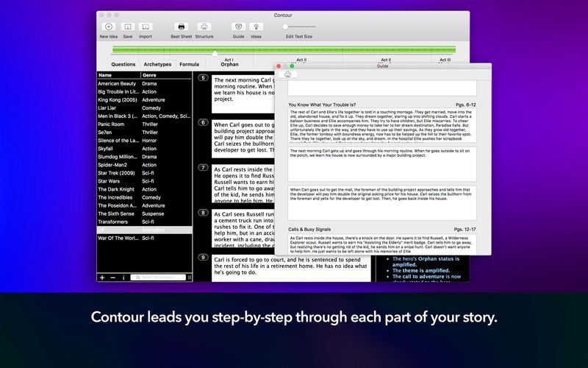Screen dimensions: 588x368
Task: Click the Save toolbar icon
Action: pos(127,26)
